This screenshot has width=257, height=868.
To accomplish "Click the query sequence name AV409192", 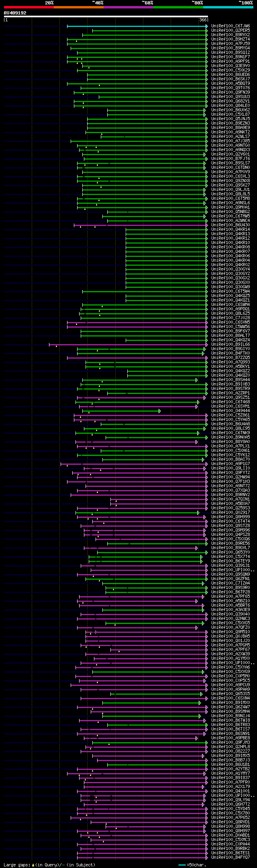I will point(15,13).
